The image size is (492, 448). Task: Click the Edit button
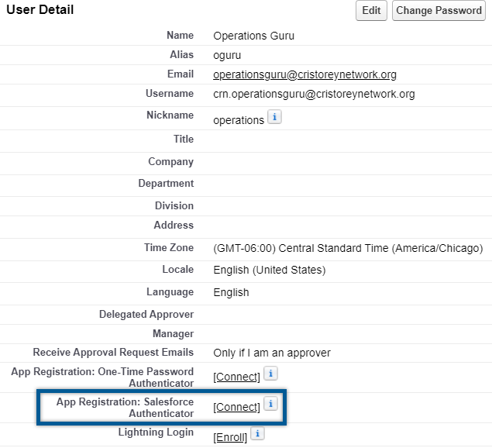pos(371,10)
